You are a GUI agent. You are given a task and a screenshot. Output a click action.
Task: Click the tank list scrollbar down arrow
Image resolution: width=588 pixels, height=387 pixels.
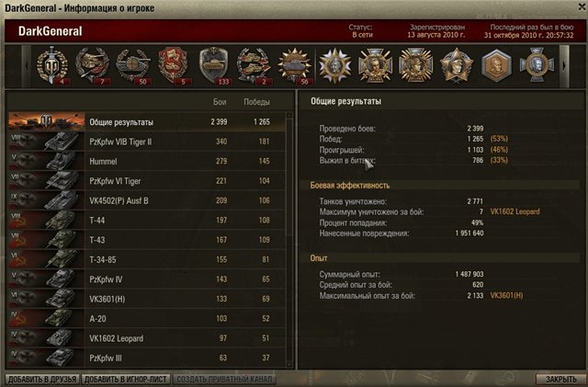(289, 364)
